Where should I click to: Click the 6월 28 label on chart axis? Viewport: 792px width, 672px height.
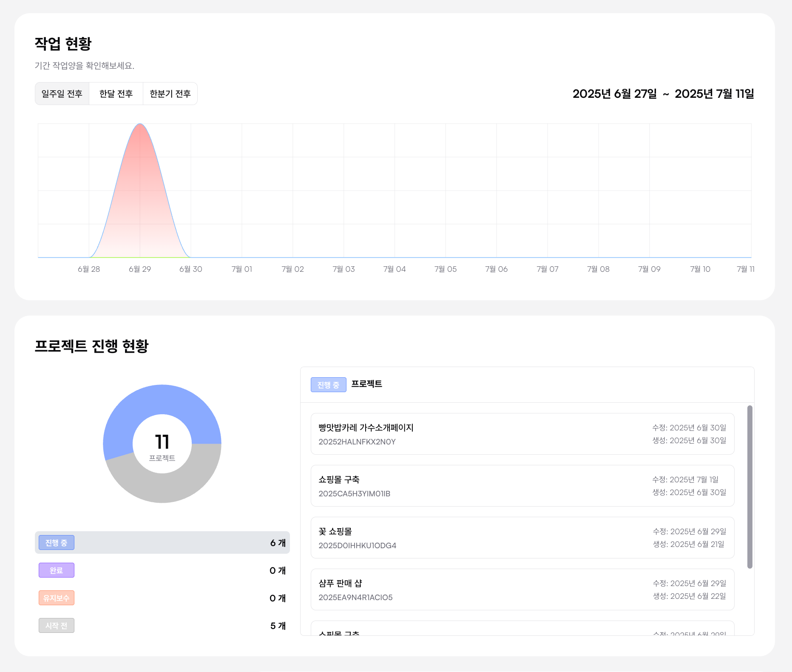point(89,269)
